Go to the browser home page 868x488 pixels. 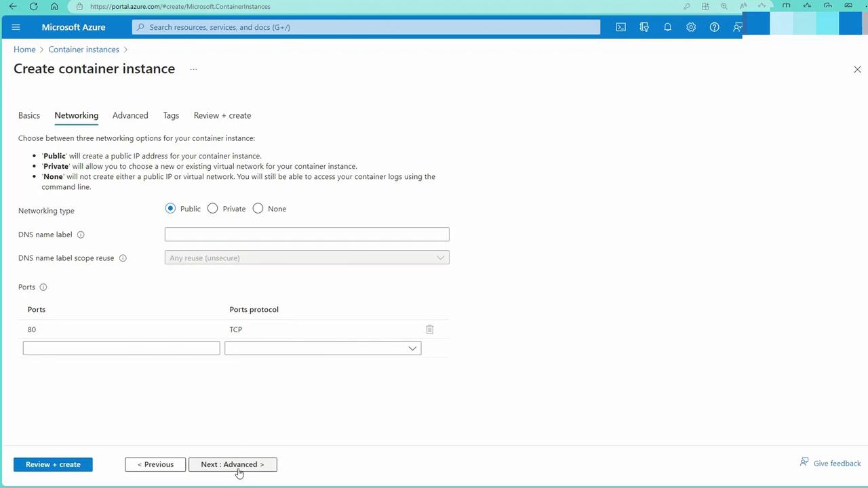pyautogui.click(x=54, y=6)
